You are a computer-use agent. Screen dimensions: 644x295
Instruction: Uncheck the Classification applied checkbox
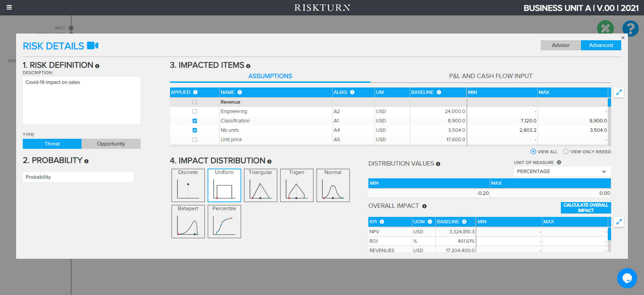tap(195, 121)
